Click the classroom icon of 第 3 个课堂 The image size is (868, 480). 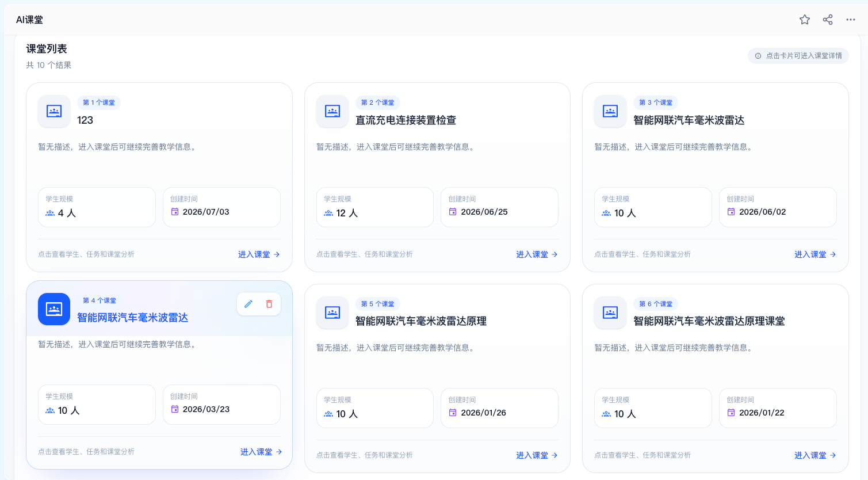[x=610, y=111]
